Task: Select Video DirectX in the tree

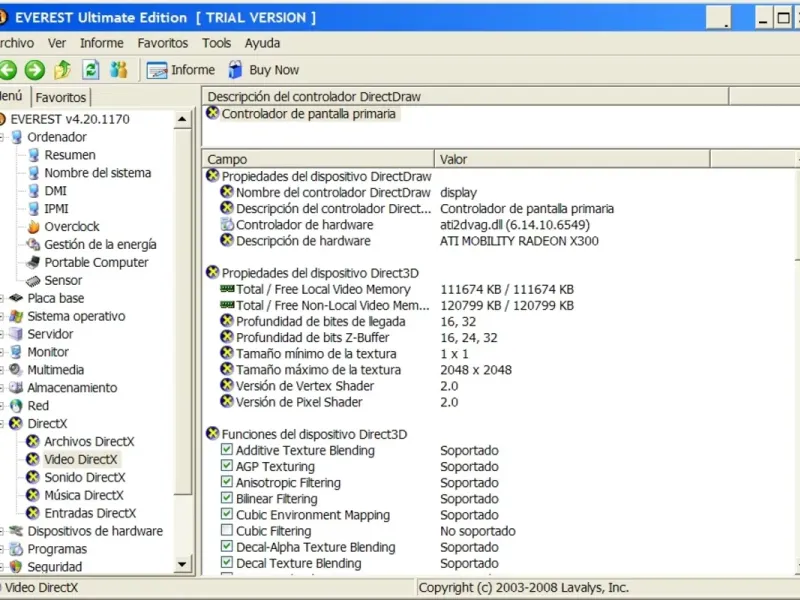Action: [81, 459]
